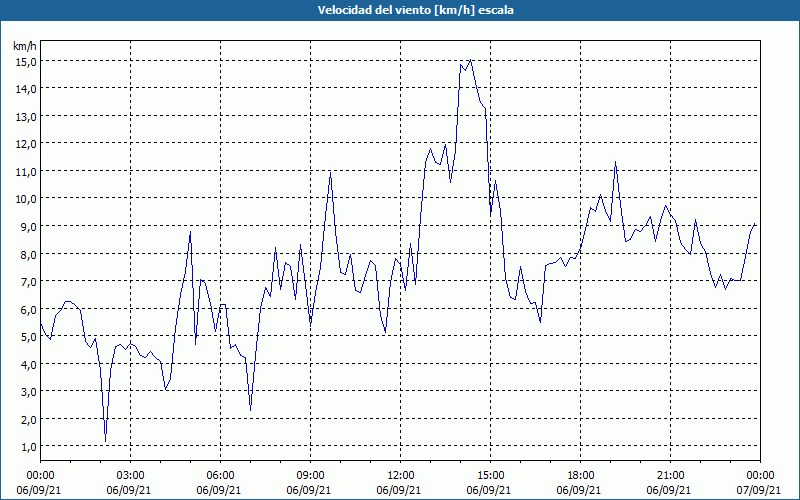800x500 pixels.
Task: Click the 13,0 y-axis label
Action: coord(26,116)
